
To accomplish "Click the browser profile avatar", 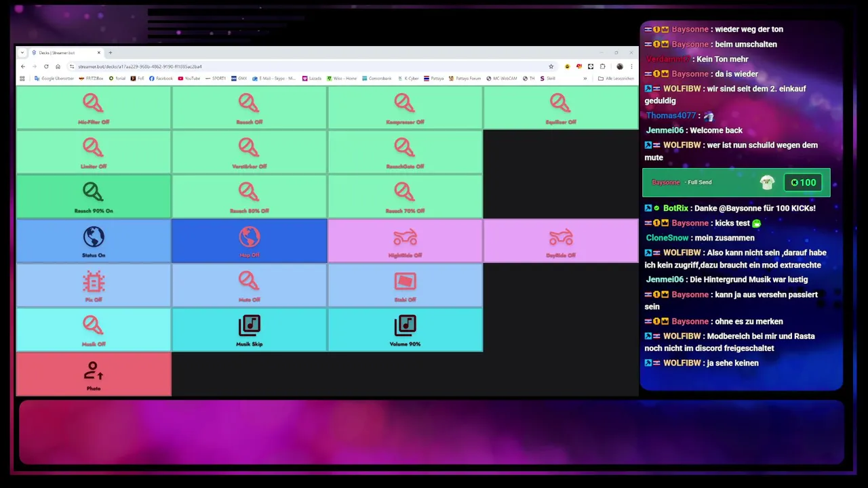I will tap(620, 66).
